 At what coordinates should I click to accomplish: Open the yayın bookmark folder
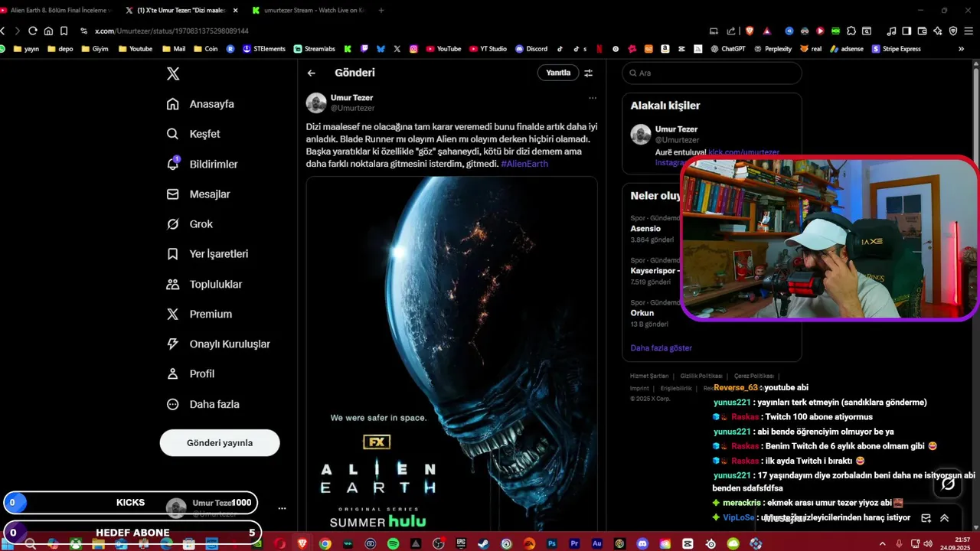click(x=26, y=48)
